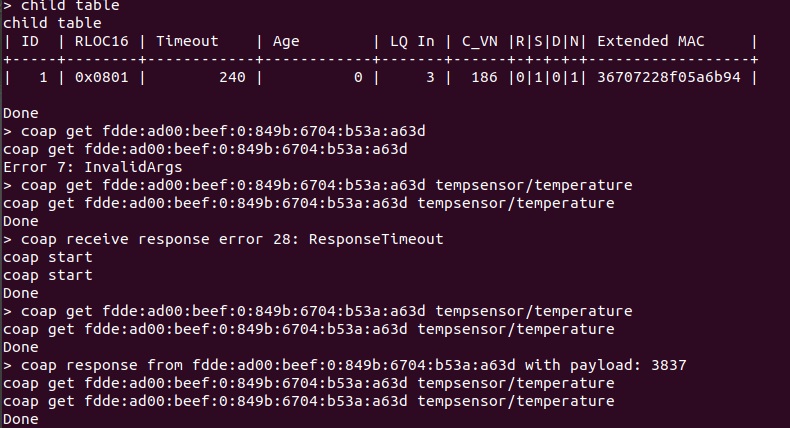Click the 'child table' output heading
Screen dimensions: 790x428
(x=52, y=23)
